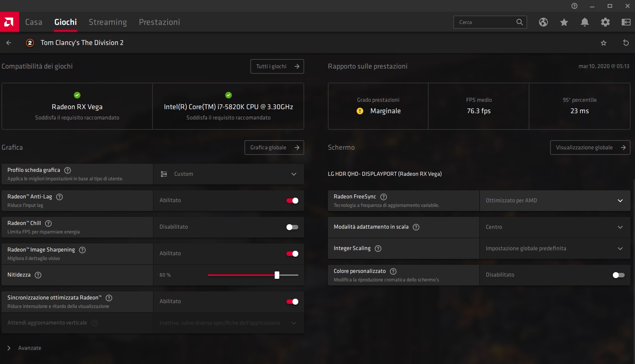
Task: Enable the Radeon Chill toggle
Action: (x=292, y=227)
